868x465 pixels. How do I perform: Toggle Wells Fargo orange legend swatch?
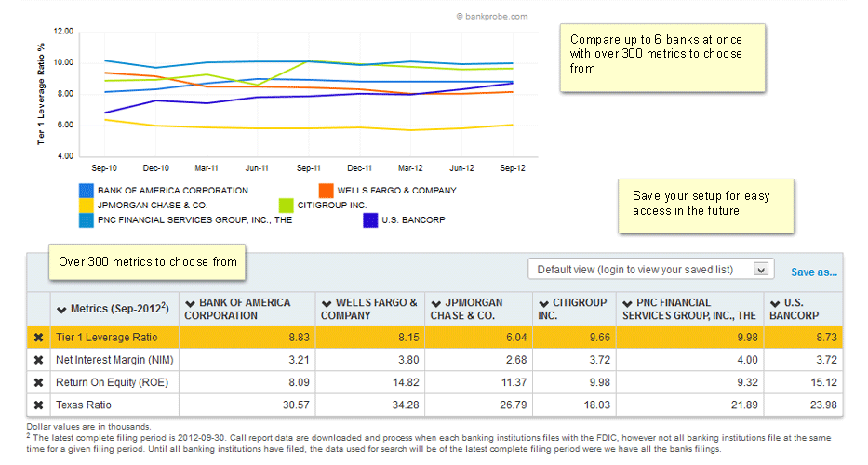point(327,191)
